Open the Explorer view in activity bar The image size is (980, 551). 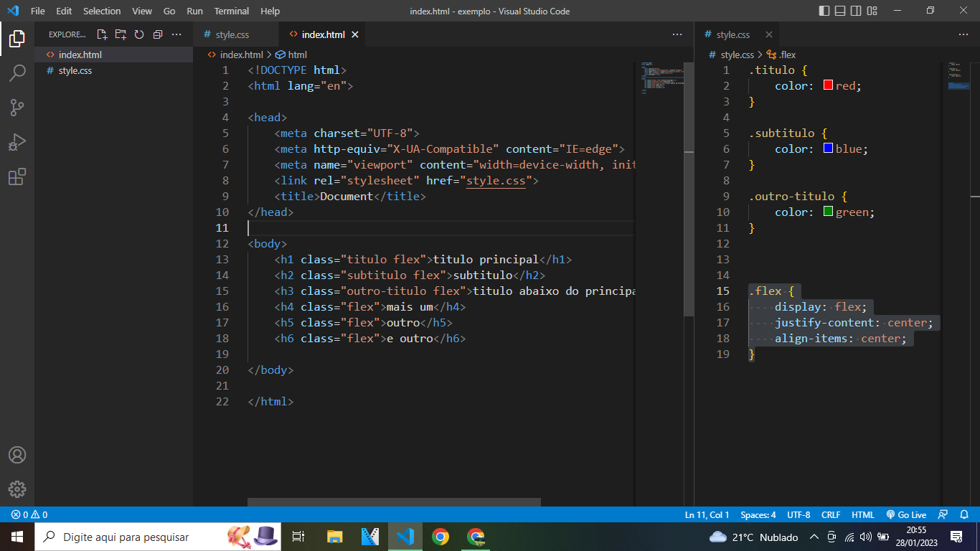pos(17,39)
